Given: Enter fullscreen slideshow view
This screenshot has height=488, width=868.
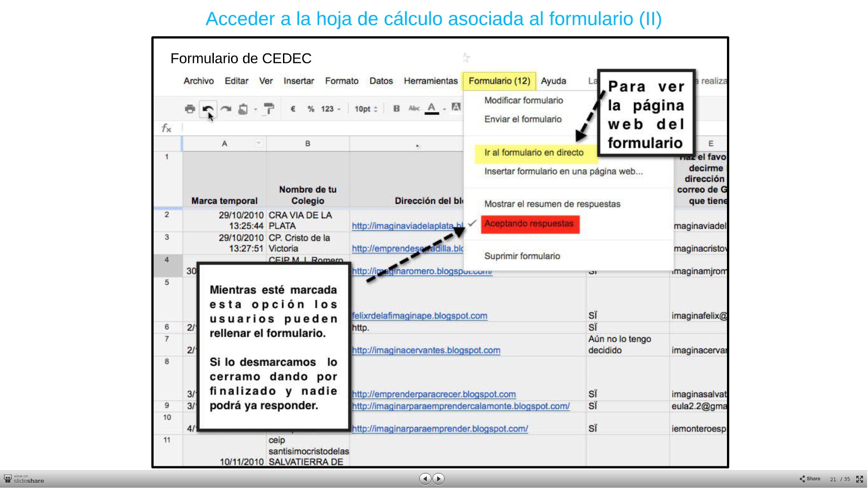Looking at the screenshot, I should [x=859, y=479].
